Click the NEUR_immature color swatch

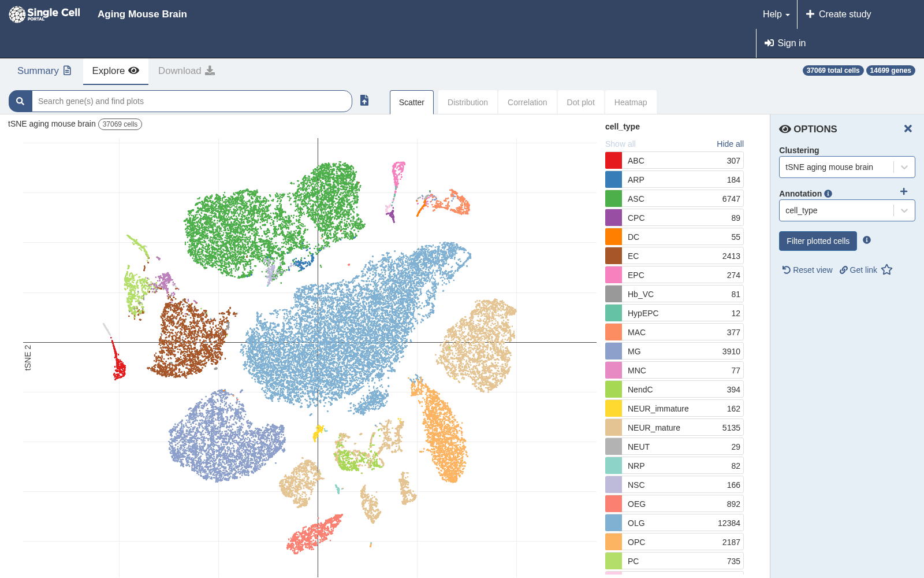(x=613, y=409)
